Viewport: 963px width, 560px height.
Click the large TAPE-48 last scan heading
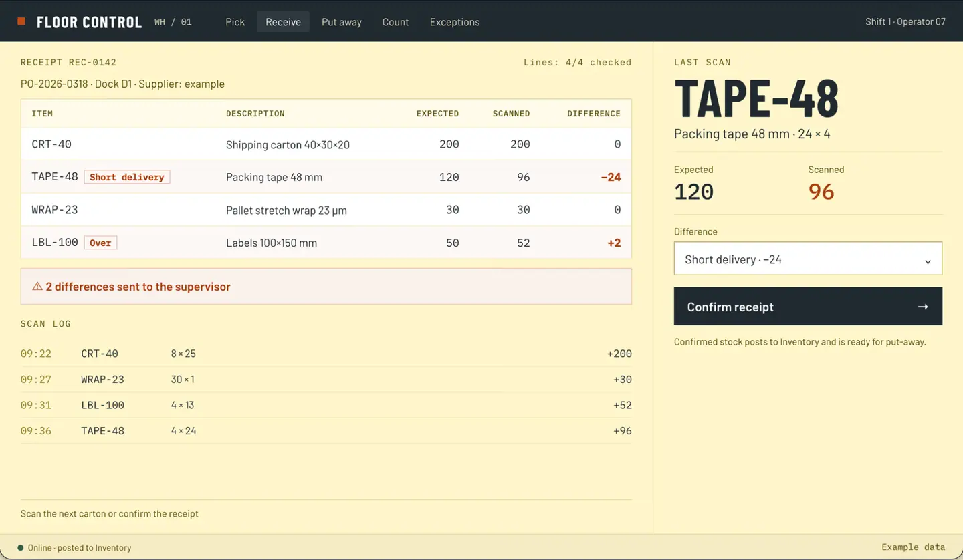756,98
